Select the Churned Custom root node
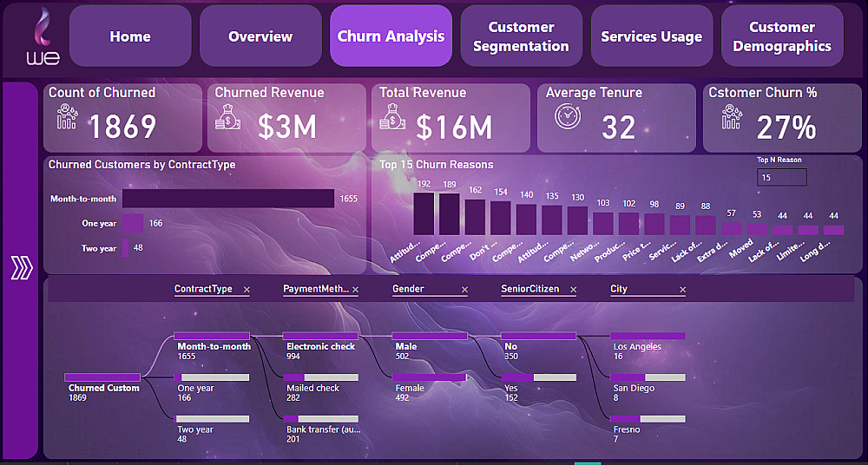This screenshot has width=868, height=465. pyautogui.click(x=102, y=377)
